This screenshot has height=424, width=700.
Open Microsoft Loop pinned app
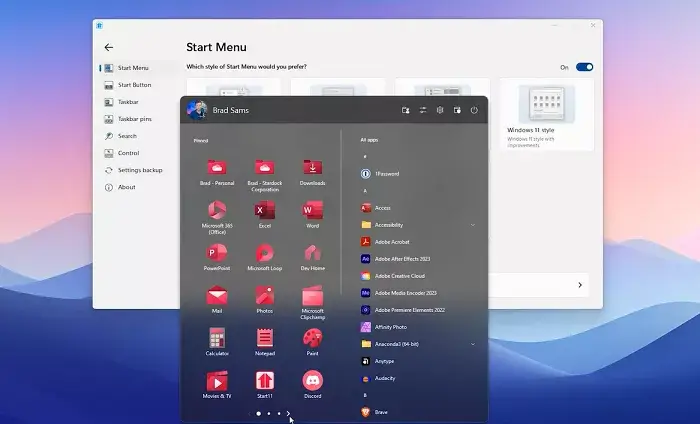265,257
